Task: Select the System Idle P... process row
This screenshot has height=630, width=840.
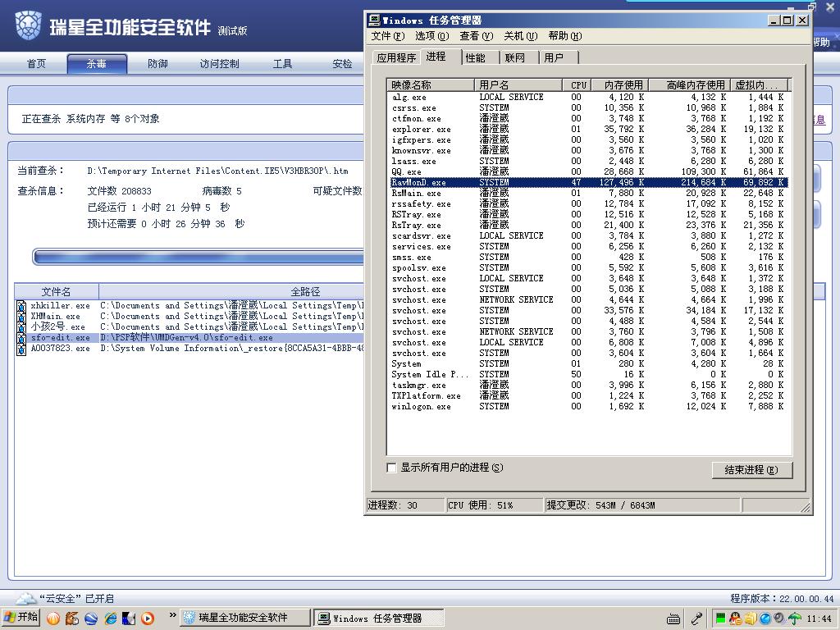Action: (x=587, y=374)
